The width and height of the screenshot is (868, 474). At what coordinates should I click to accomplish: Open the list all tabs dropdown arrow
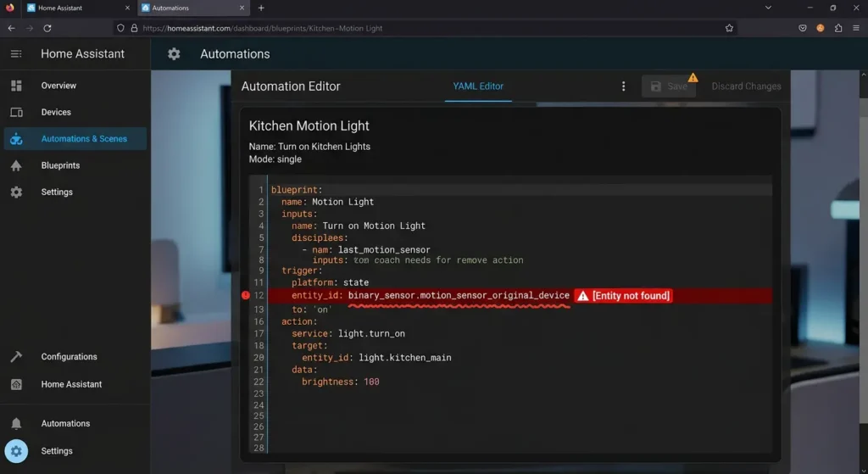[768, 8]
